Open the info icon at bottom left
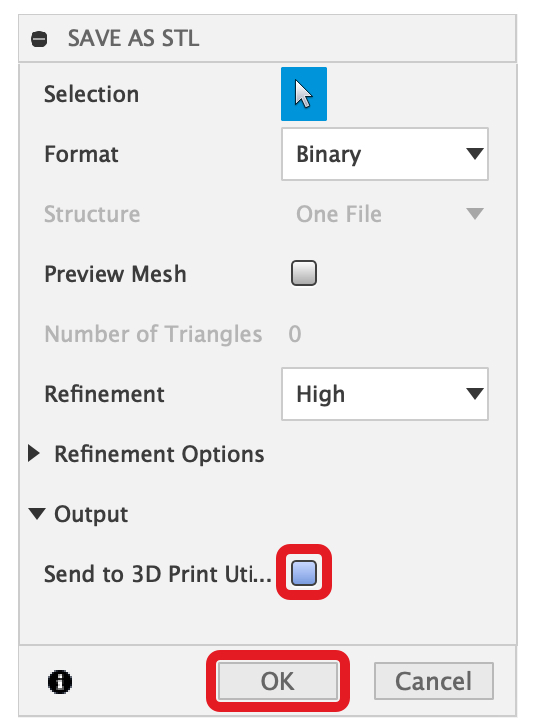The width and height of the screenshot is (548, 728). click(x=60, y=682)
